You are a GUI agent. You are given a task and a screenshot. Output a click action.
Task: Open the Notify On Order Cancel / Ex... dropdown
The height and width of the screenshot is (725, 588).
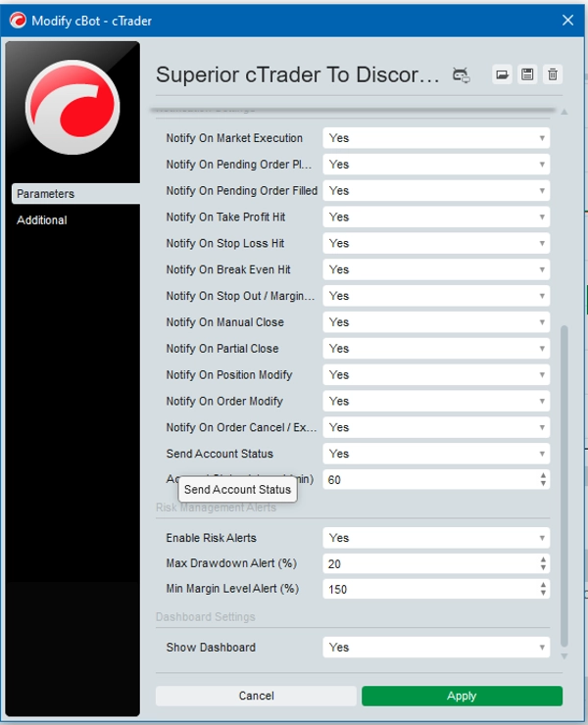point(436,428)
